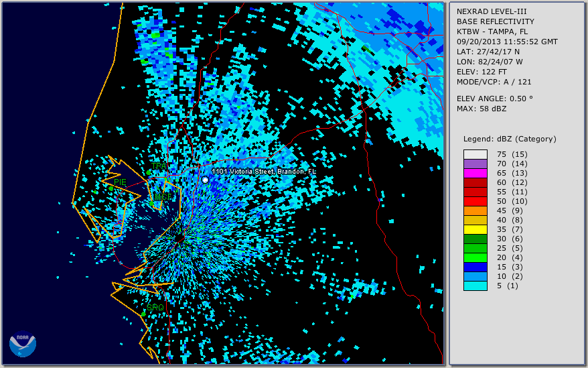Select the TPA airport marker
The width and height of the screenshot is (588, 368).
[x=149, y=172]
